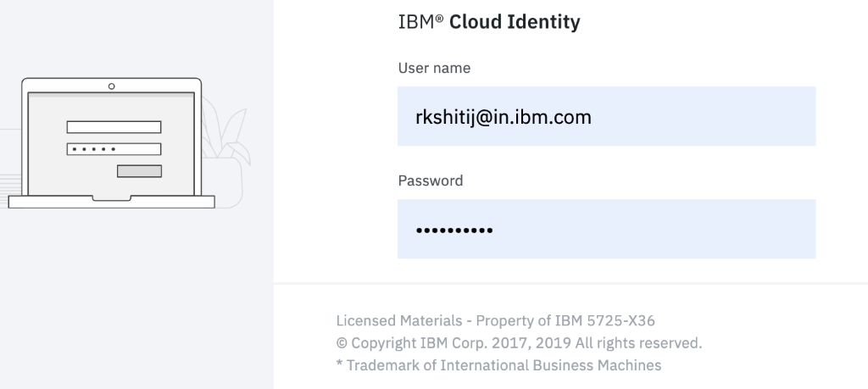Click the 'Copyright IBM Corp. 2017, 2019' line

(x=519, y=343)
